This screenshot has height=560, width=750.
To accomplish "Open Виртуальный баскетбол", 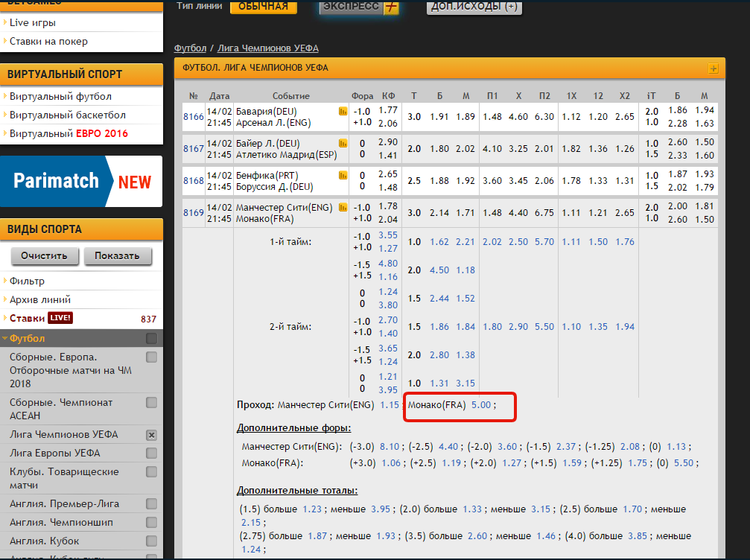I will coord(68,115).
